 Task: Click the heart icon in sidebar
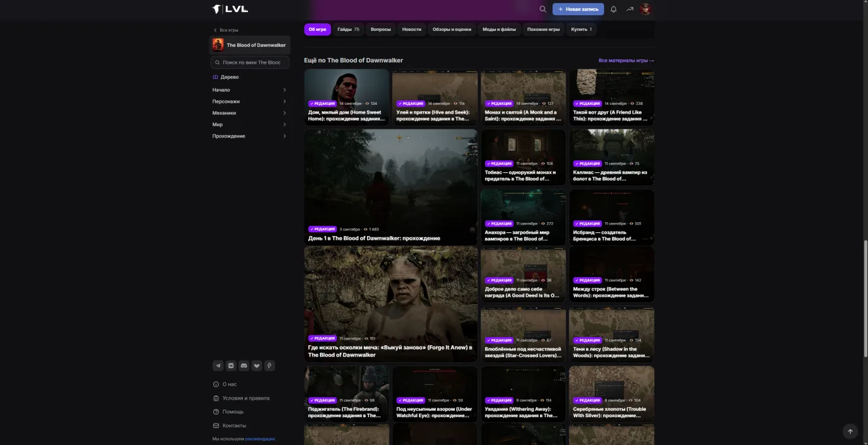click(x=257, y=365)
